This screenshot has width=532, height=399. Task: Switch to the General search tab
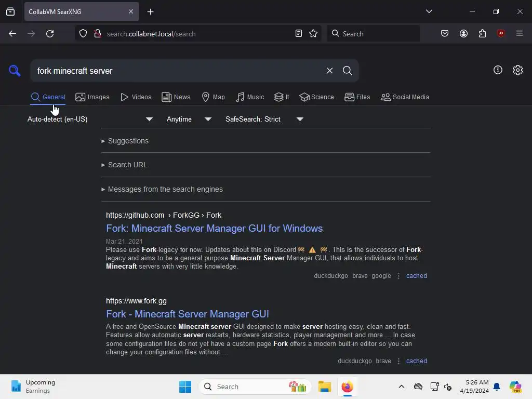(x=48, y=97)
